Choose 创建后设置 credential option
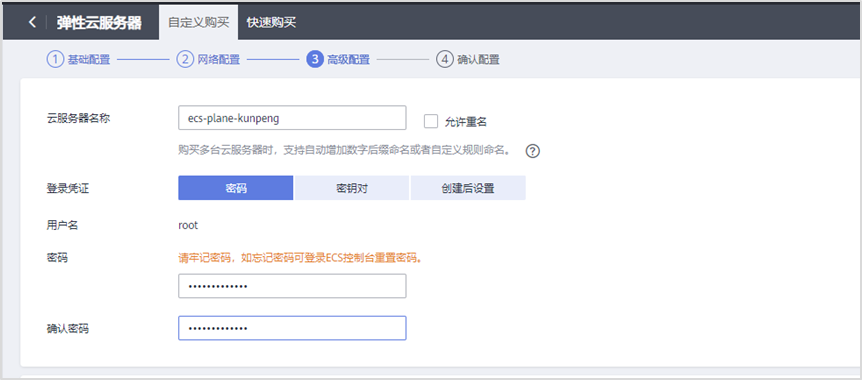Viewport: 862px width, 380px height. [x=468, y=188]
